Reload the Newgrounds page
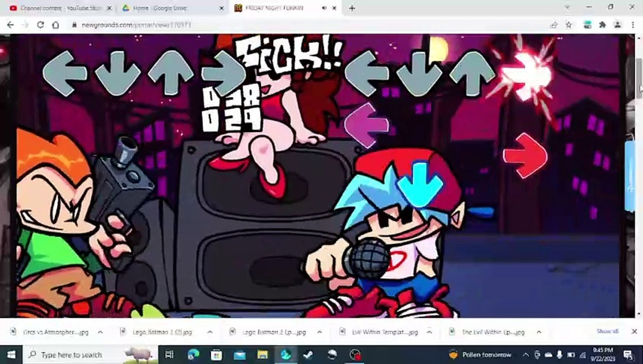The image size is (643, 364). pos(40,25)
